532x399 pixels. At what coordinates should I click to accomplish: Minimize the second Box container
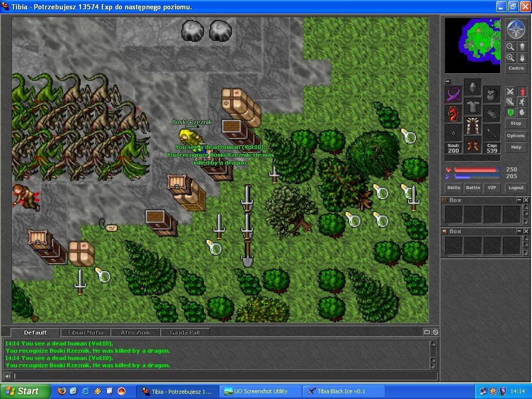(519, 231)
